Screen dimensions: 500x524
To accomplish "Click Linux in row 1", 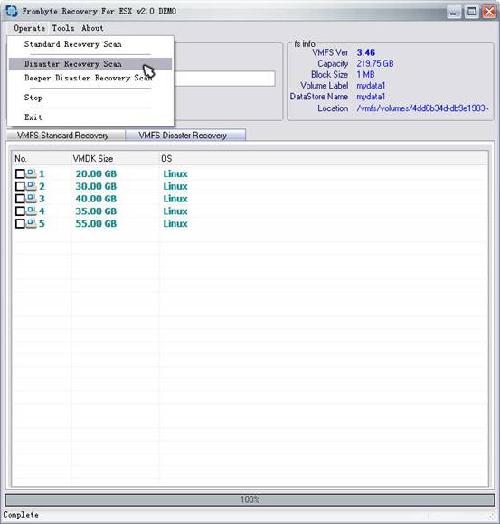I will (175, 174).
